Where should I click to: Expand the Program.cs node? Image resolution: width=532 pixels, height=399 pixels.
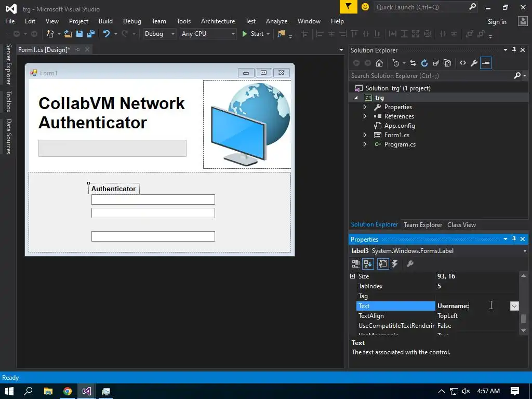pyautogui.click(x=365, y=144)
